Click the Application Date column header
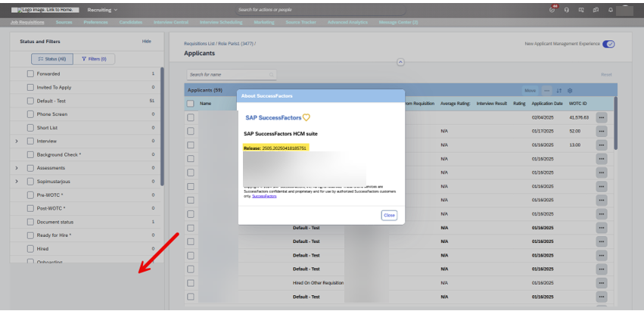This screenshot has width=644, height=311. [x=547, y=104]
